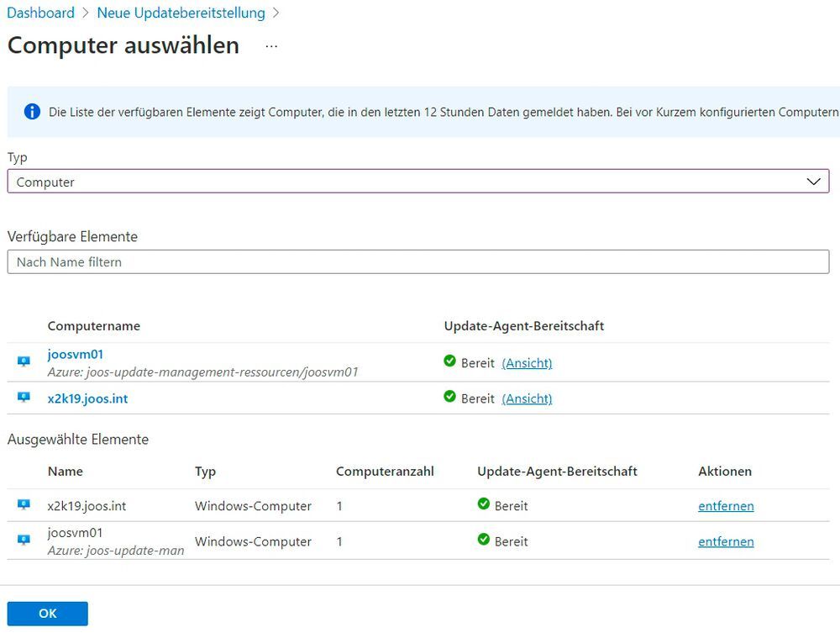Viewport: 840px width, 638px height.
Task: Go to Dashboard breadcrumb
Action: tap(40, 13)
